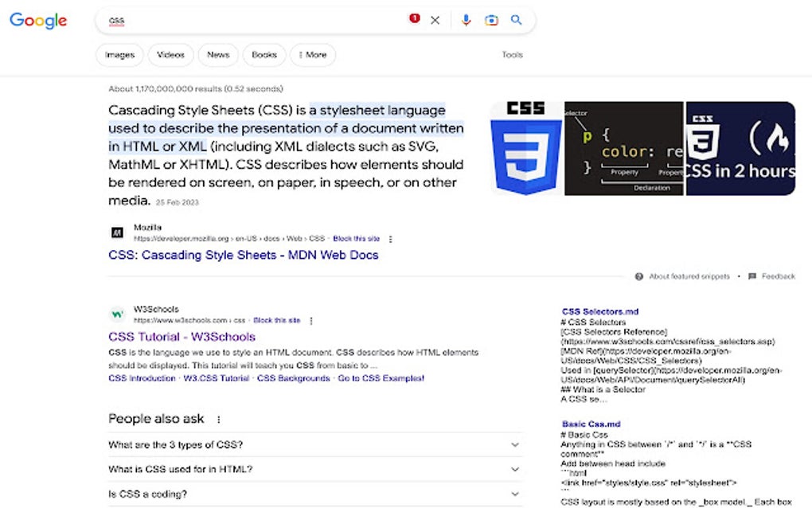Click the Google voice search microphone icon
812x508 pixels.
coord(467,20)
